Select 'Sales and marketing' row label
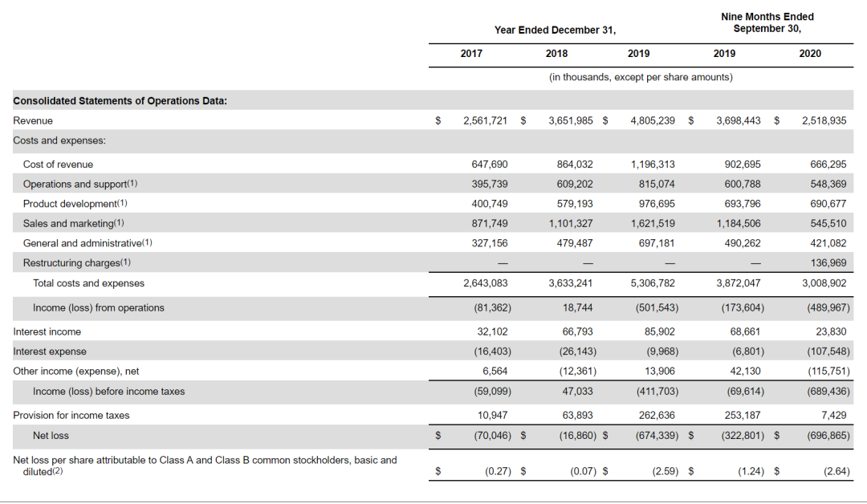The image size is (867, 504). [x=74, y=223]
